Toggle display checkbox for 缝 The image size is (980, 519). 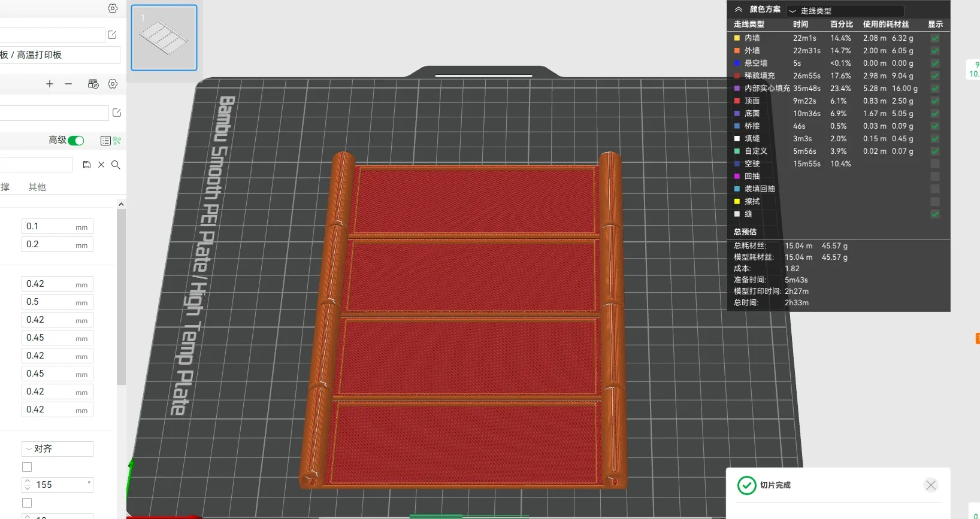pos(935,214)
